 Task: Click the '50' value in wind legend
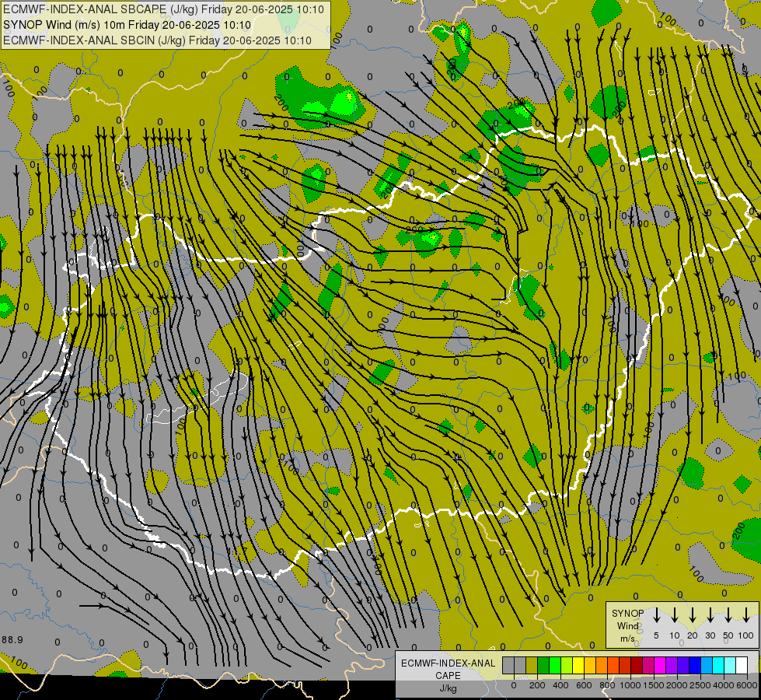coord(728,635)
